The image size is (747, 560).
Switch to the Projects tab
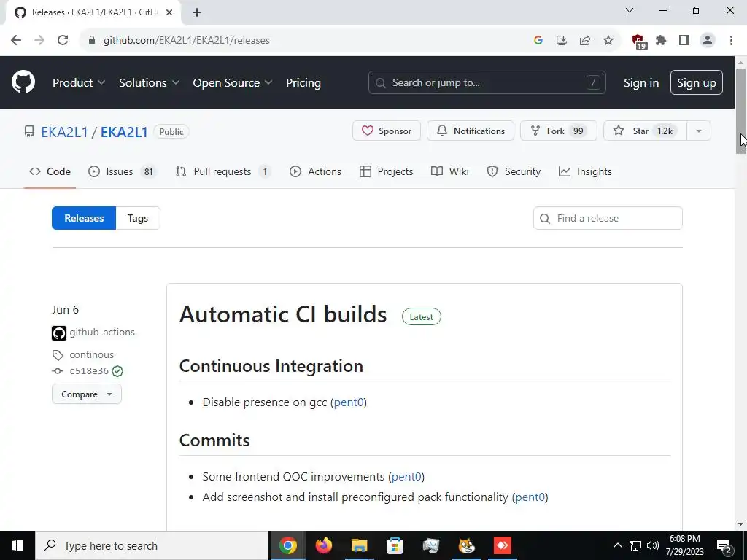tap(387, 171)
